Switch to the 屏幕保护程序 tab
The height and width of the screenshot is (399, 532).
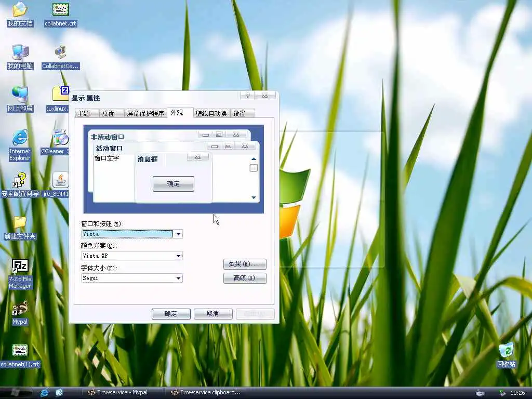pyautogui.click(x=145, y=113)
